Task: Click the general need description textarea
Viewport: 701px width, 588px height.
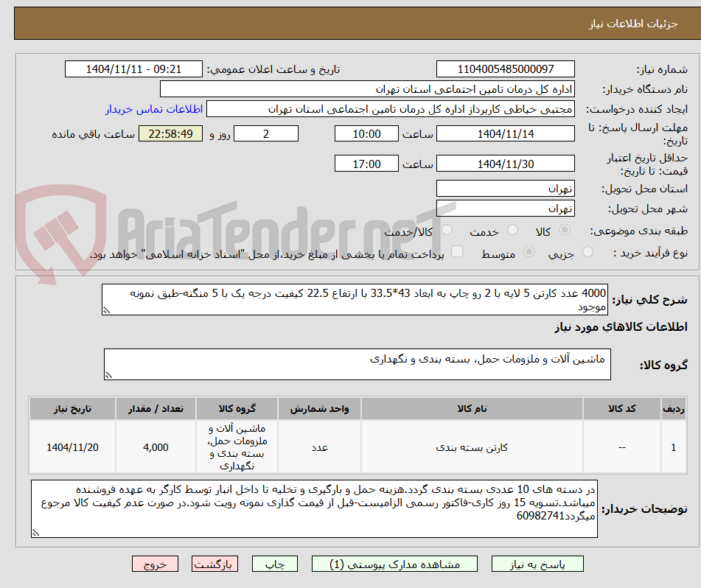Action: 355,300
